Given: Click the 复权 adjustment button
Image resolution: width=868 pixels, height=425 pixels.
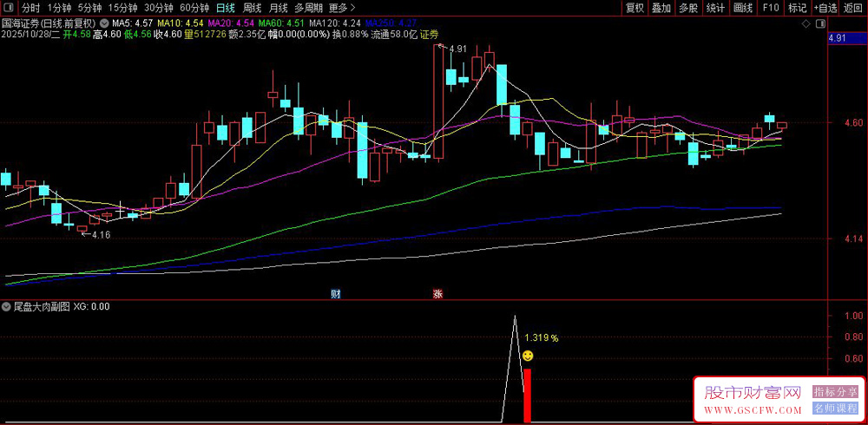Looking at the screenshot, I should (x=635, y=8).
